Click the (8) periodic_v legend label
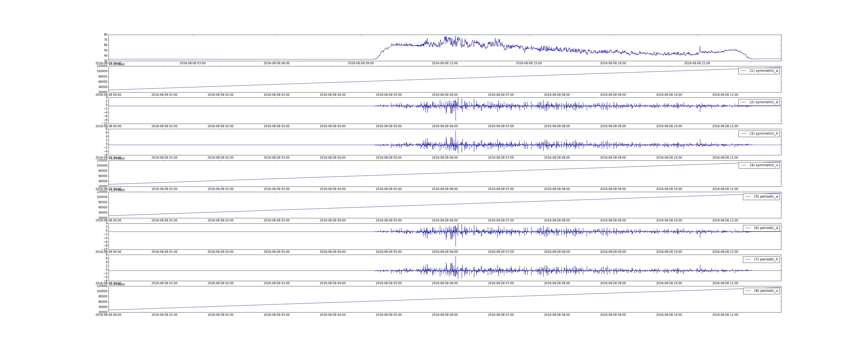This screenshot has height=347, width=868. [x=766, y=291]
